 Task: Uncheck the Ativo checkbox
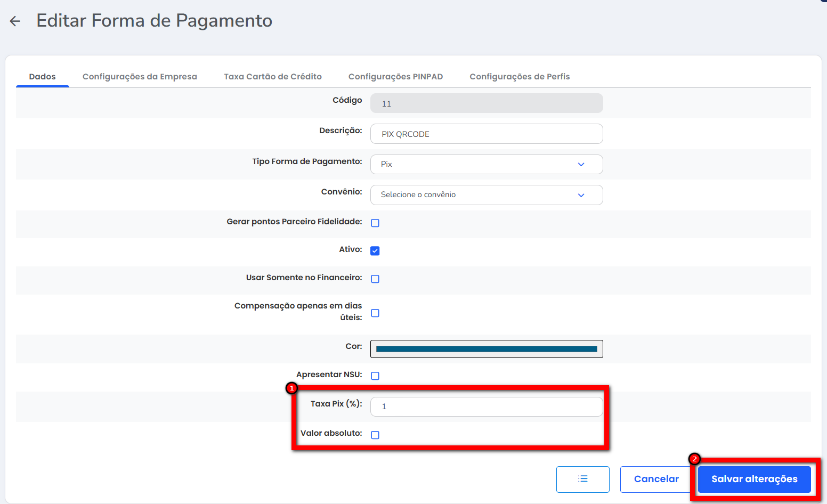click(x=375, y=251)
